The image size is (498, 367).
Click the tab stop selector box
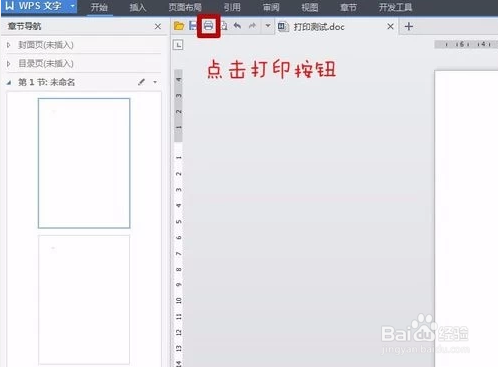coord(178,45)
